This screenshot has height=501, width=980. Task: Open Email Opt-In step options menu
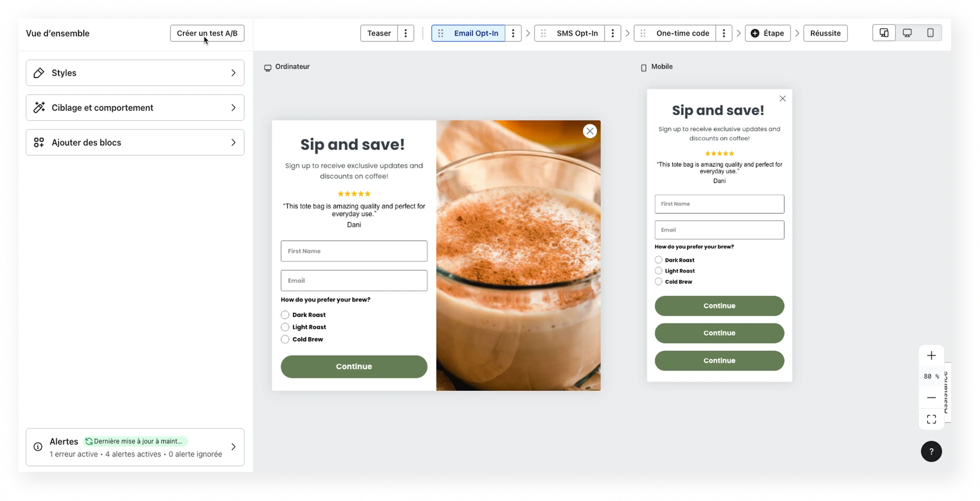(x=513, y=33)
